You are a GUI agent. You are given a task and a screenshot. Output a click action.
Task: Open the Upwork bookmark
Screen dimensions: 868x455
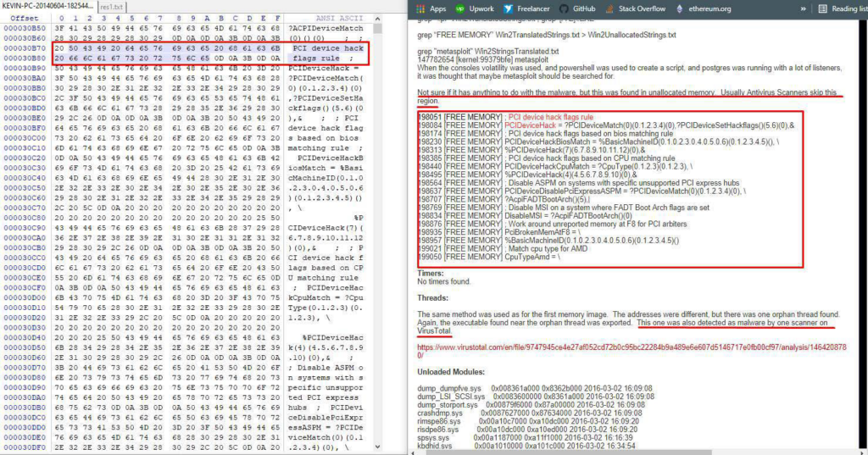475,8
